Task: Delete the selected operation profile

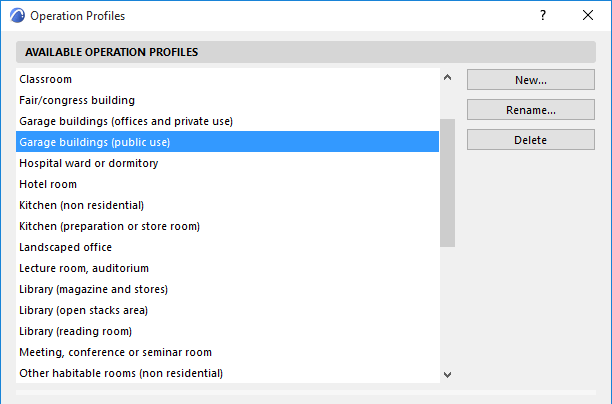Action: click(x=530, y=140)
